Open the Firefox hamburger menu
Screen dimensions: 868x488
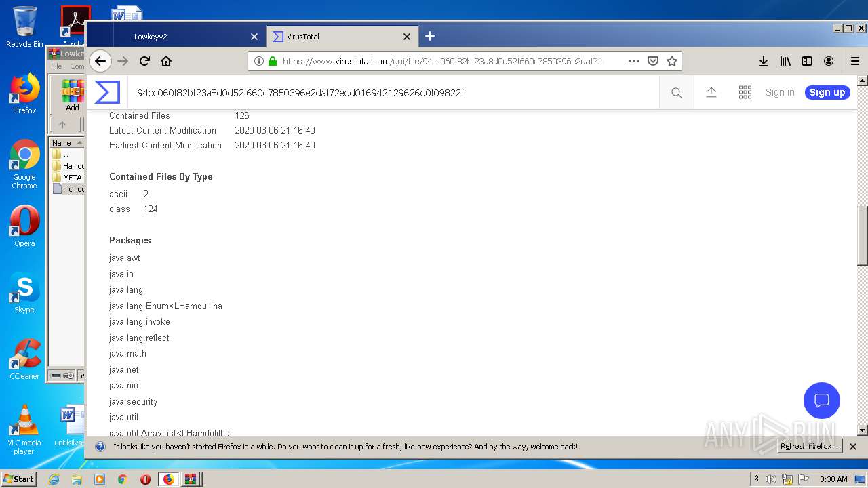[855, 61]
